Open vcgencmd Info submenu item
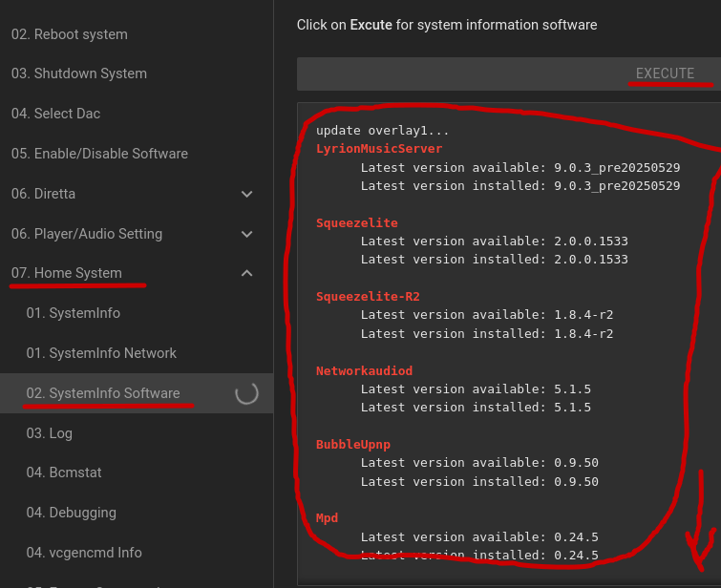Image resolution: width=721 pixels, height=588 pixels. pyautogui.click(x=83, y=553)
